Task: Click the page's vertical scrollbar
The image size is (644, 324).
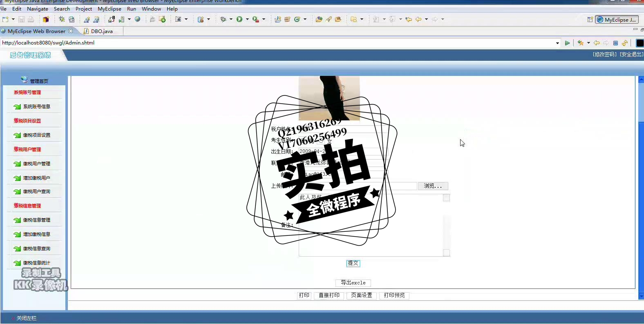Action: pos(641,188)
